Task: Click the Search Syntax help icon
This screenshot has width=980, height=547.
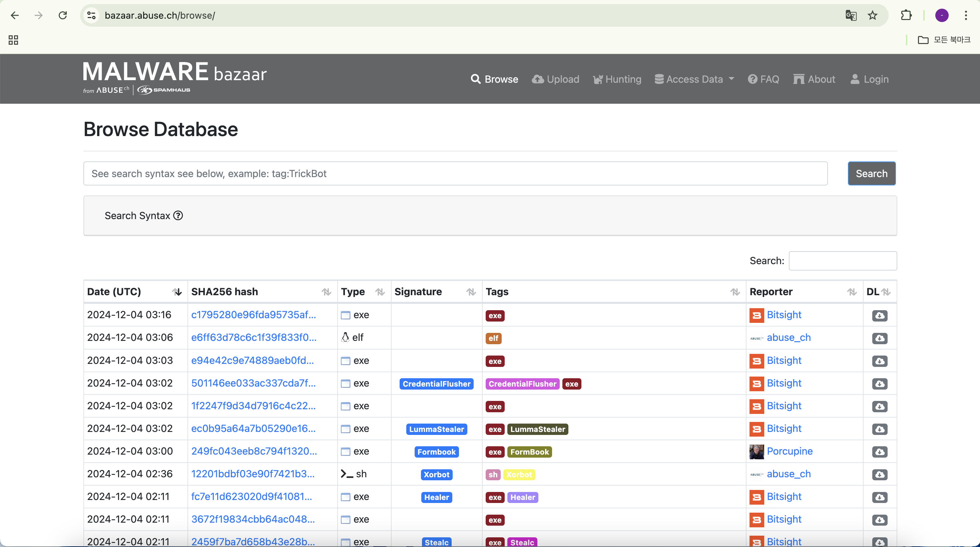Action: tap(178, 216)
